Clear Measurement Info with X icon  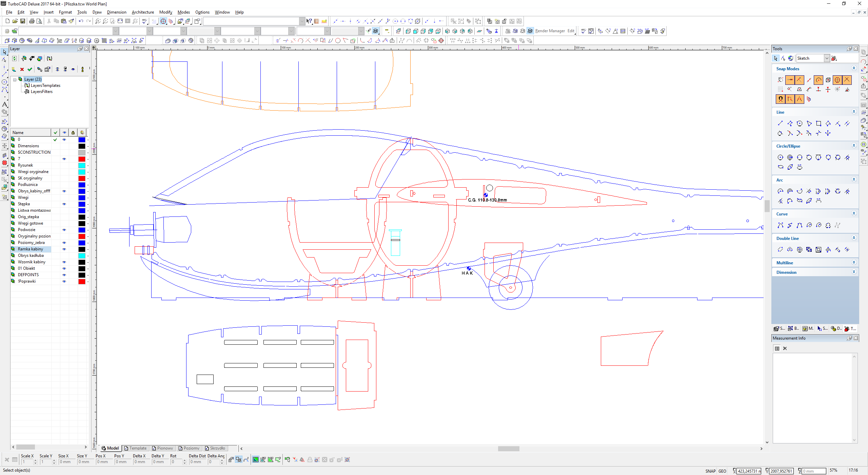[x=785, y=348]
